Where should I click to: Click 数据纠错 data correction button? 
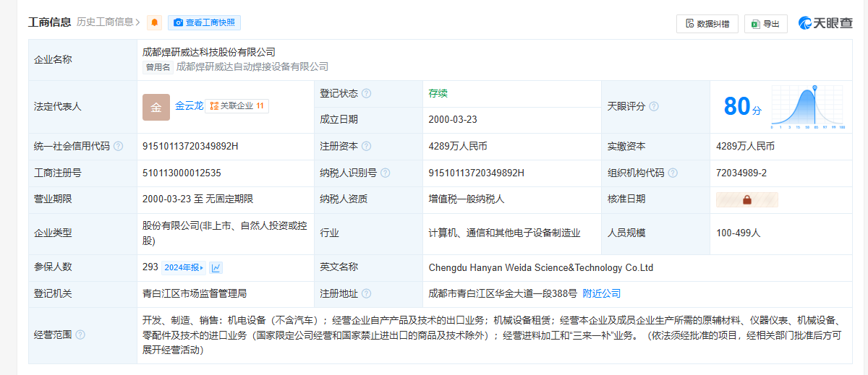(x=707, y=24)
